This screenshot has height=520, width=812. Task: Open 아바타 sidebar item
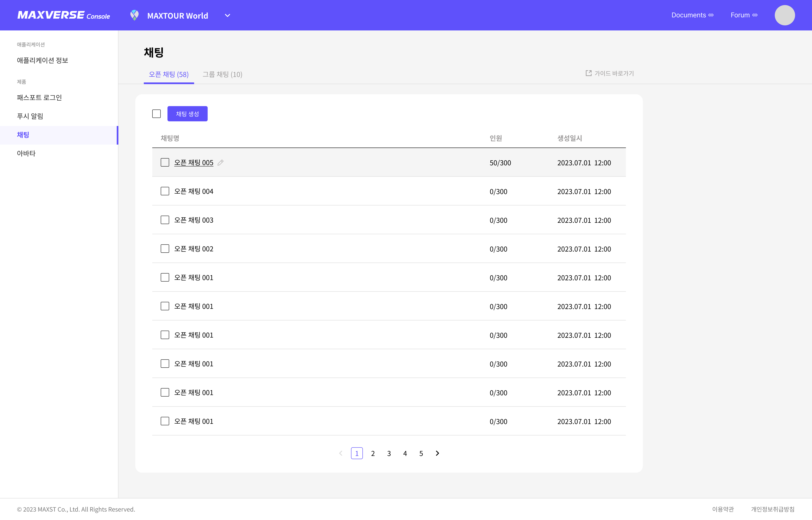point(26,153)
